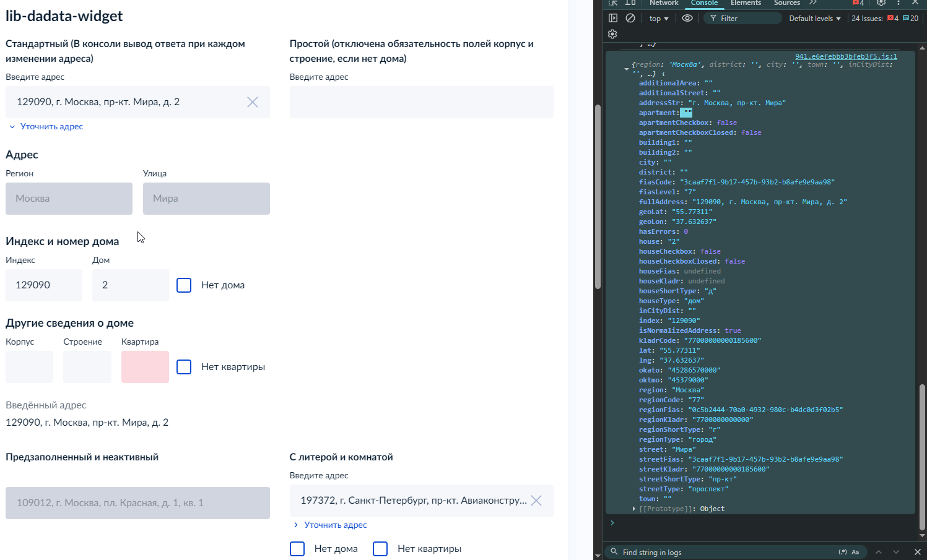The width and height of the screenshot is (927, 560).
Task: Open the 'top' context selector
Action: click(x=659, y=19)
